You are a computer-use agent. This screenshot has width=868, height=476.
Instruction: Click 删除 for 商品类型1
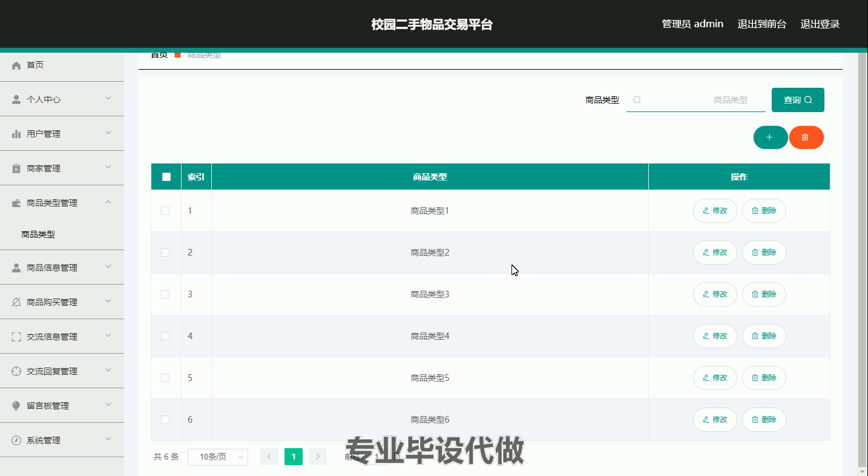pos(764,211)
